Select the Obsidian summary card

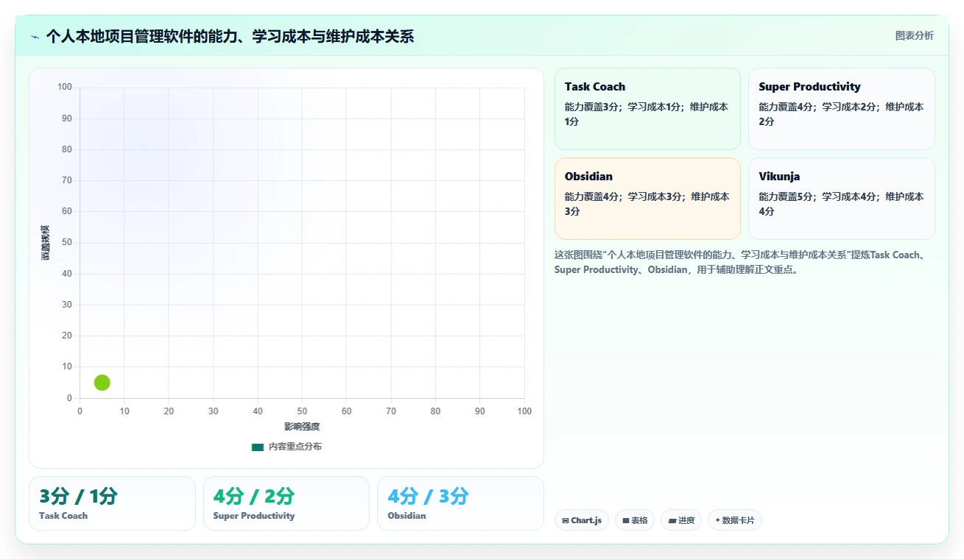click(x=647, y=199)
